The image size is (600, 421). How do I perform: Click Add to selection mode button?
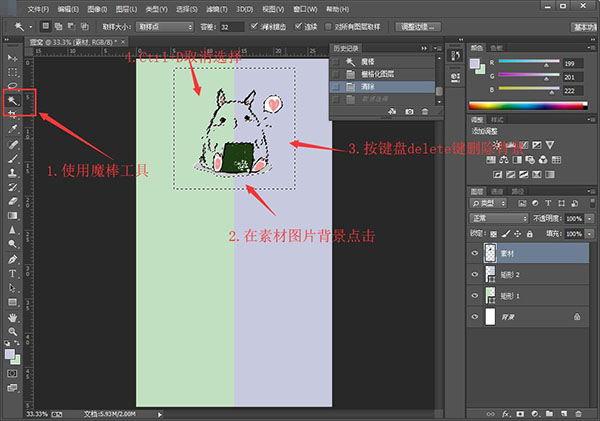click(x=59, y=26)
